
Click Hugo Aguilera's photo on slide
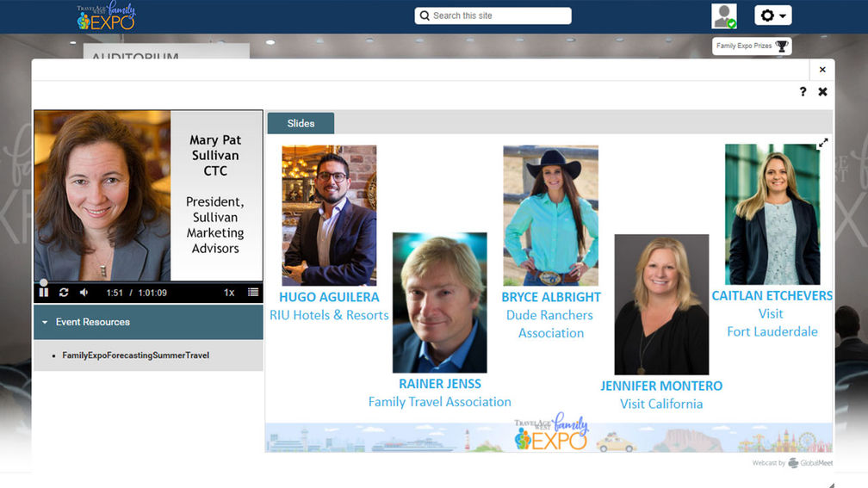[x=329, y=216]
